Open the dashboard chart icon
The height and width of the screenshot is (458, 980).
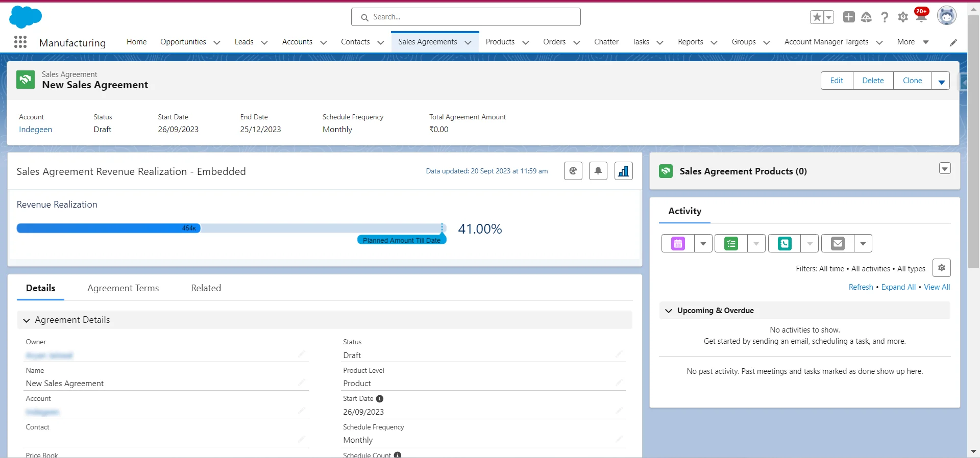(623, 171)
